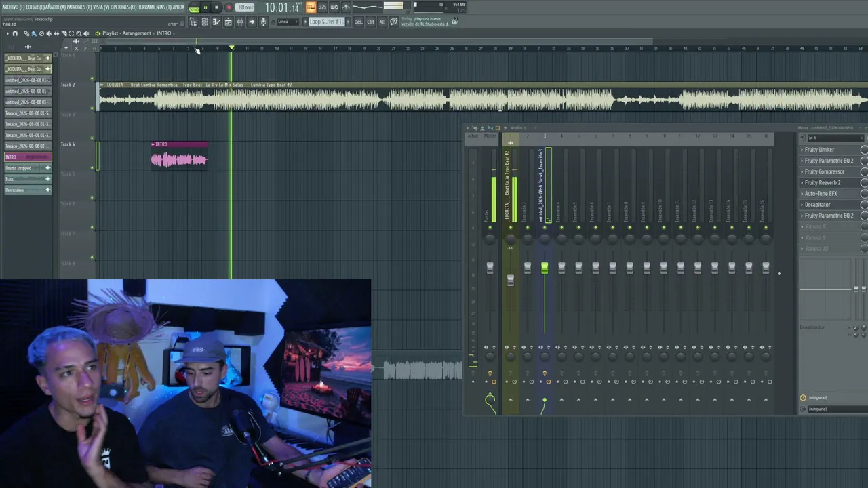868x488 pixels.
Task: Toggle Song/Pattern mode switch
Action: pos(194,7)
